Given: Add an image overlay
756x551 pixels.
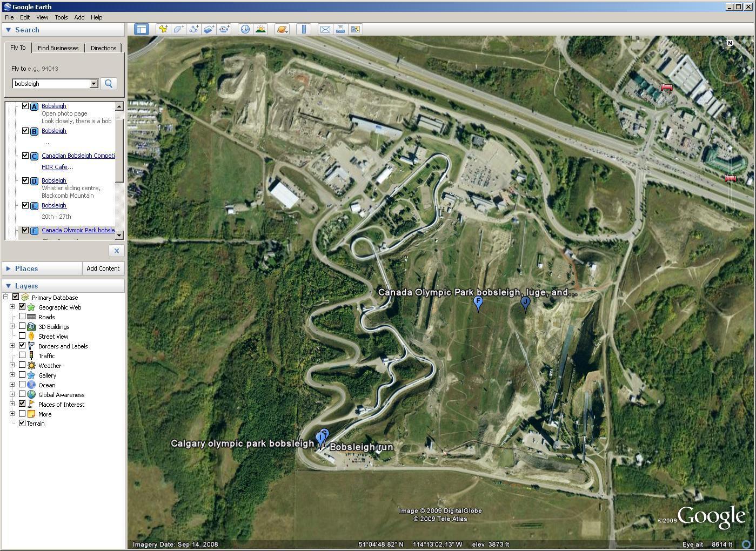Looking at the screenshot, I should (209, 29).
